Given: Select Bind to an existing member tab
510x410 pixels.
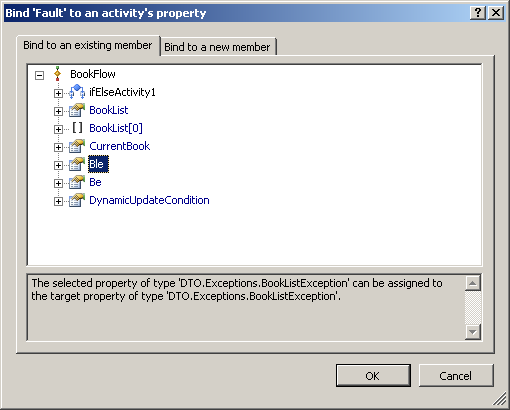Looking at the screenshot, I should (x=88, y=45).
